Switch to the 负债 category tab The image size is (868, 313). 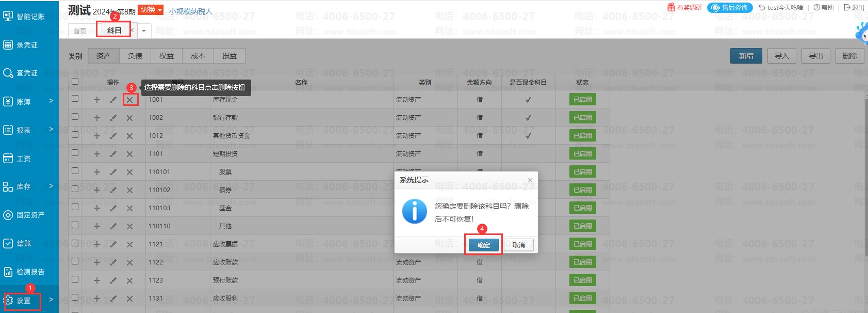[x=135, y=56]
